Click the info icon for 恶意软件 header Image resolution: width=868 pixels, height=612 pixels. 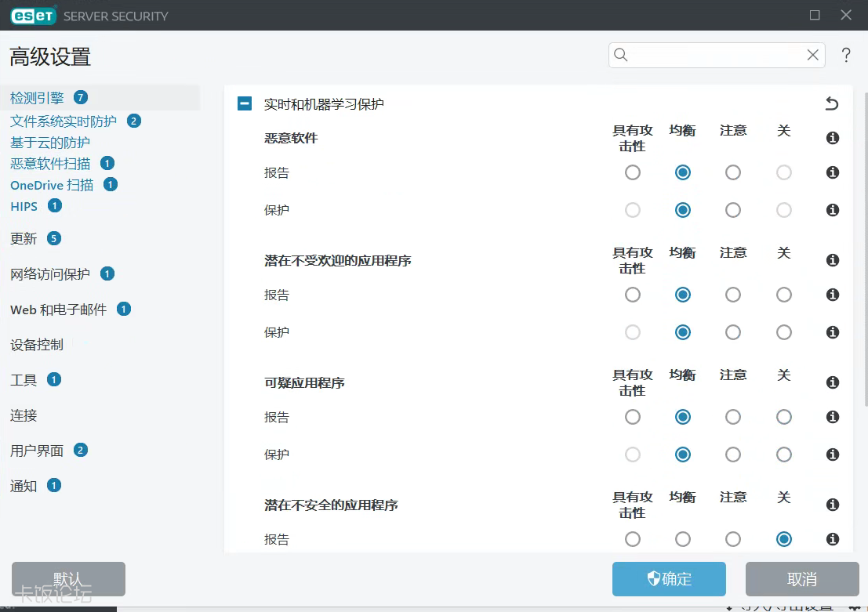(832, 138)
